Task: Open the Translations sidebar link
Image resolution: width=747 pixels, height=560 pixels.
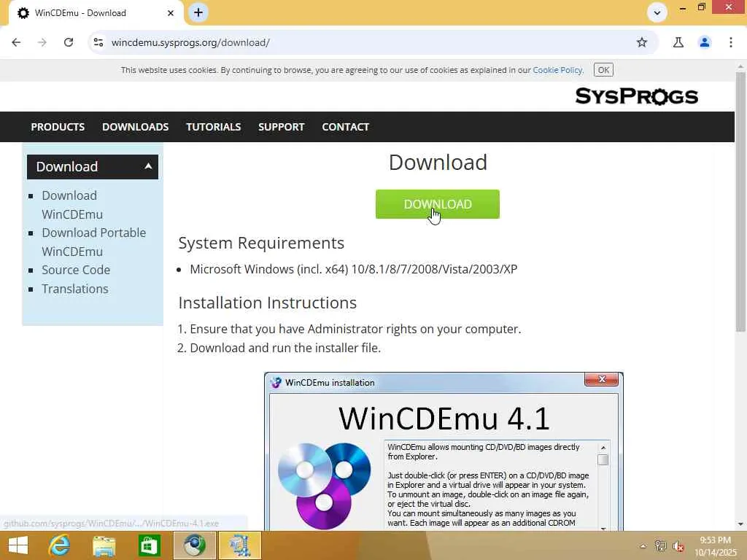Action: tap(75, 289)
